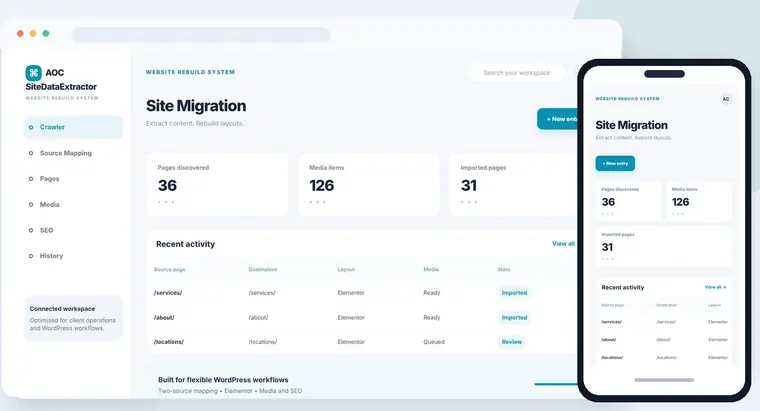Click the Layout column header on desktop
This screenshot has height=411, width=760.
pos(346,269)
